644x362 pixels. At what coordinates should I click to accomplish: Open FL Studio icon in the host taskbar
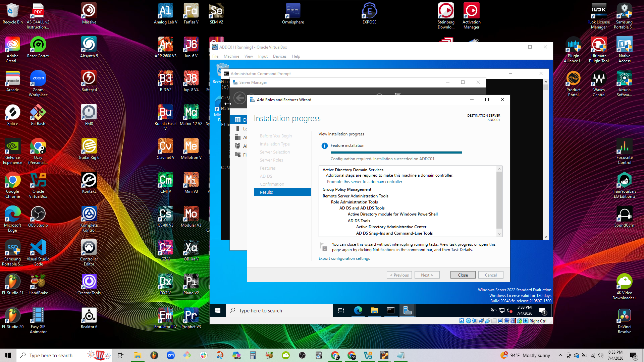154,355
